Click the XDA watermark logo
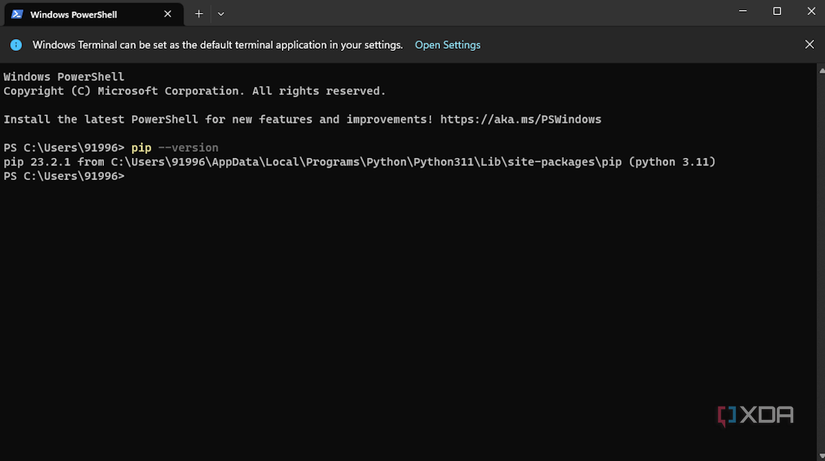The height and width of the screenshot is (461, 825). 756,415
